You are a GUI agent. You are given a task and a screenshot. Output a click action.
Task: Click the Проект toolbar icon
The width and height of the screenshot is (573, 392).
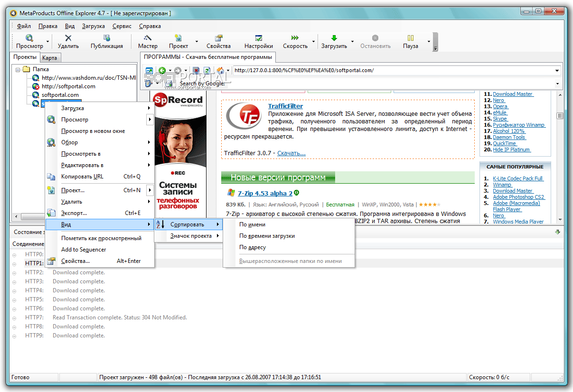[178, 38]
